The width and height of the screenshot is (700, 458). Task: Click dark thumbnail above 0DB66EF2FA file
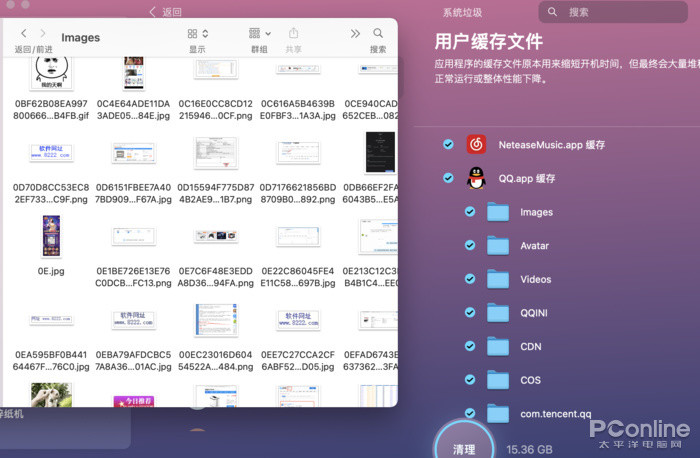380,152
